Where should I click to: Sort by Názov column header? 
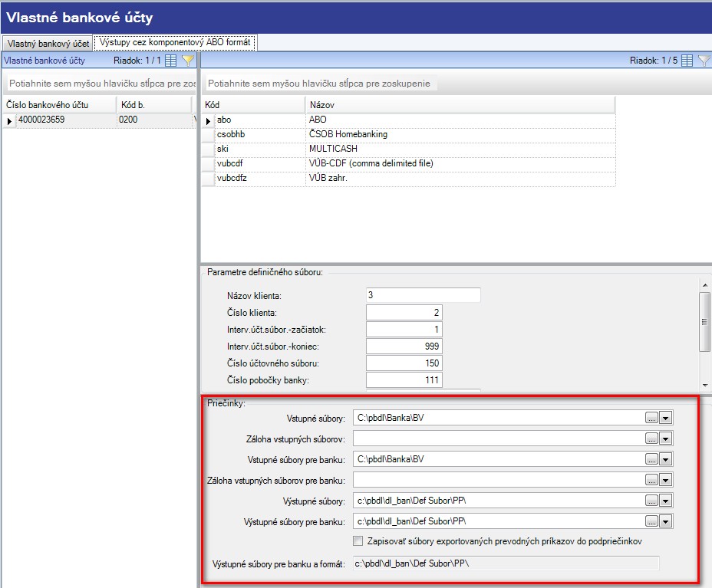460,105
